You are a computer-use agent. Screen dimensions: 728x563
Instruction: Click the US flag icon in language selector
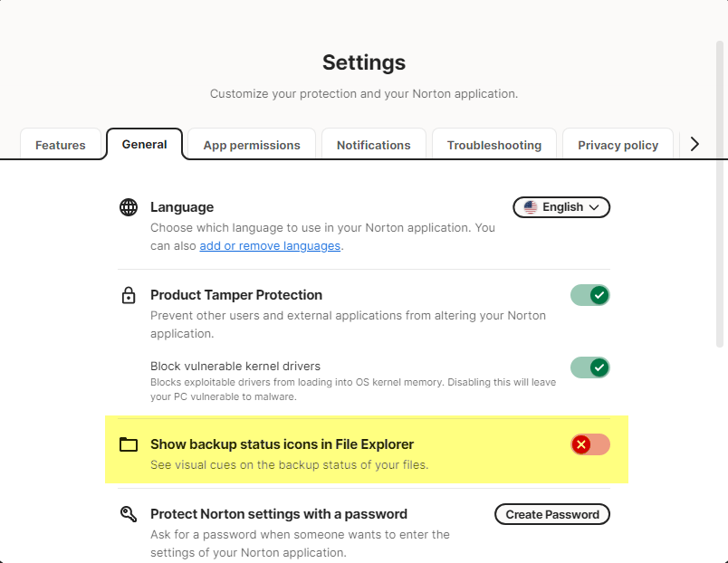pos(531,207)
